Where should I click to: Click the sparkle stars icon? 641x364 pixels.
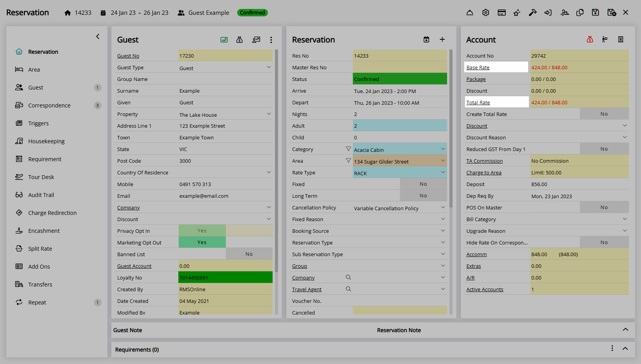(x=517, y=12)
